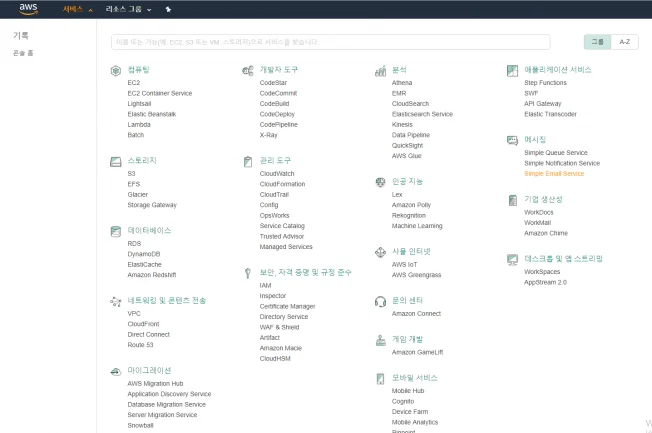652x433 pixels.
Task: Click the Storage category icon
Action: tap(116, 161)
